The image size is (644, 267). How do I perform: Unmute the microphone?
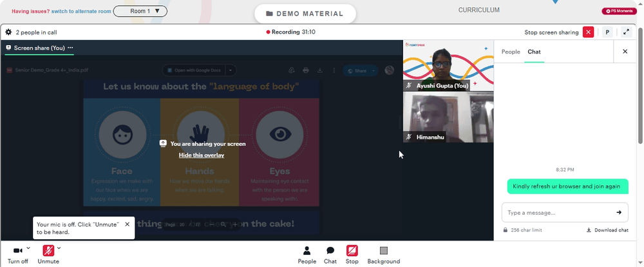tap(48, 250)
